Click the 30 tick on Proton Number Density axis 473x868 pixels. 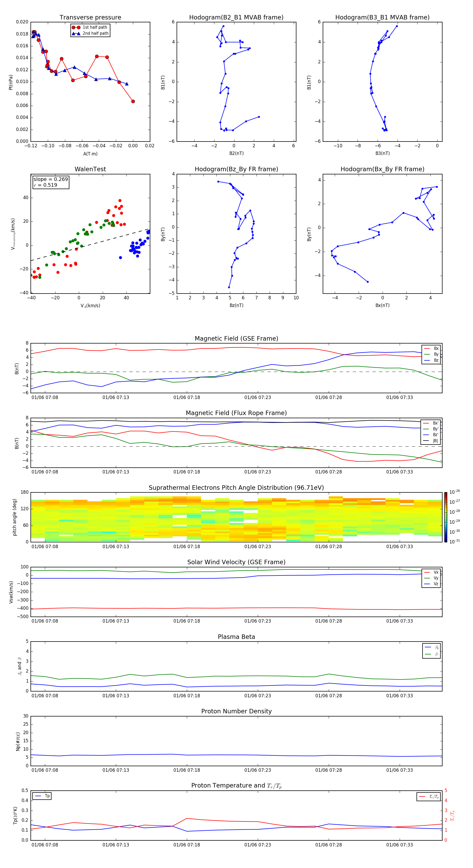(x=25, y=716)
